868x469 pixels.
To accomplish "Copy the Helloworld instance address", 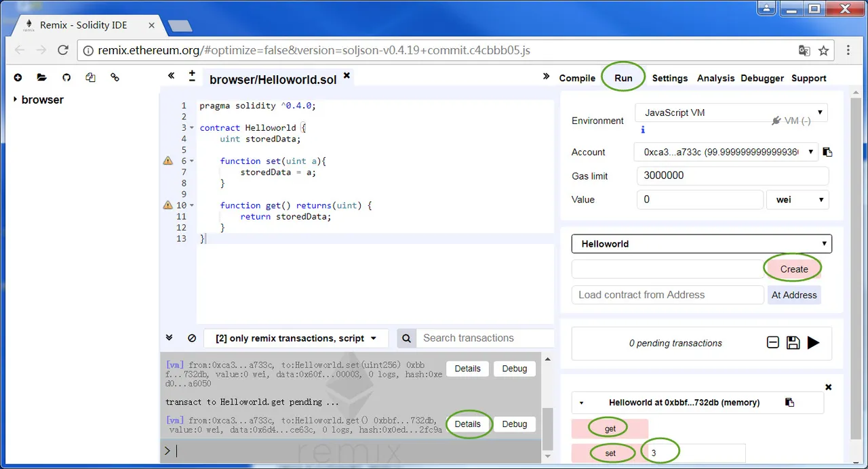I will click(789, 403).
